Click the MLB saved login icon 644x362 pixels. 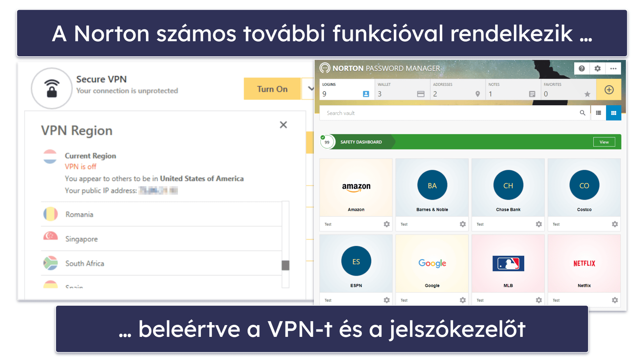[508, 263]
